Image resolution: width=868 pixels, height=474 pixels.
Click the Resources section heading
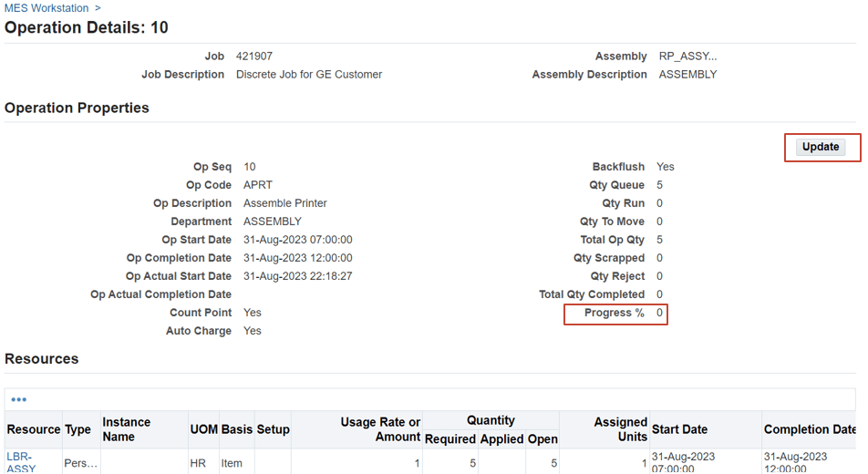click(42, 359)
